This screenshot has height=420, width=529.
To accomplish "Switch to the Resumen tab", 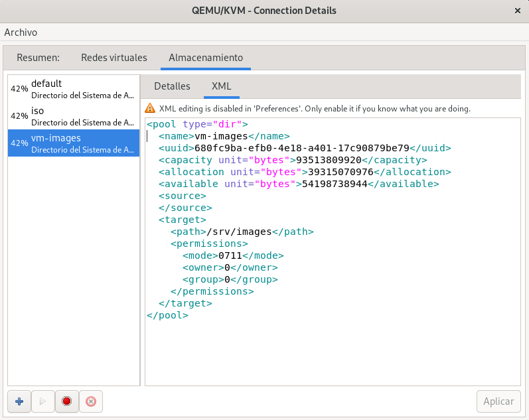I will click(38, 58).
